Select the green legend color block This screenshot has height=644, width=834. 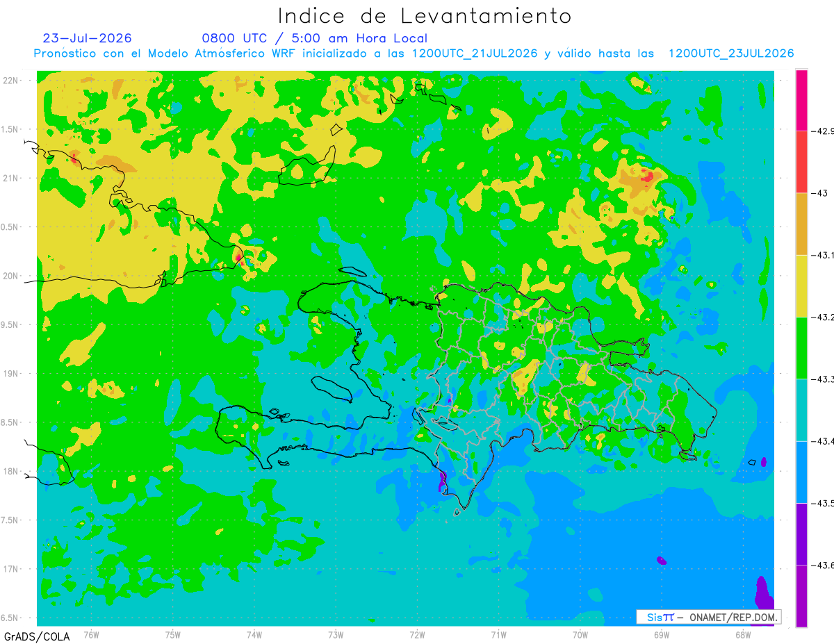coord(801,347)
